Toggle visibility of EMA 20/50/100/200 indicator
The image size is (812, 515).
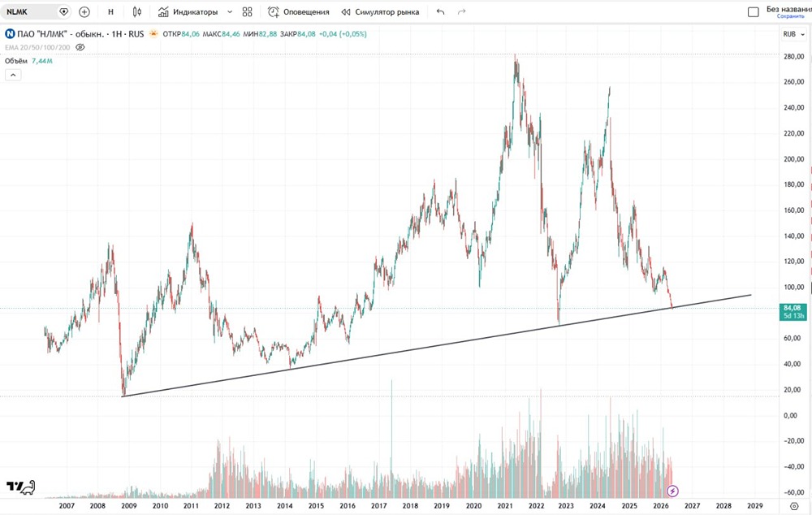pyautogui.click(x=80, y=47)
